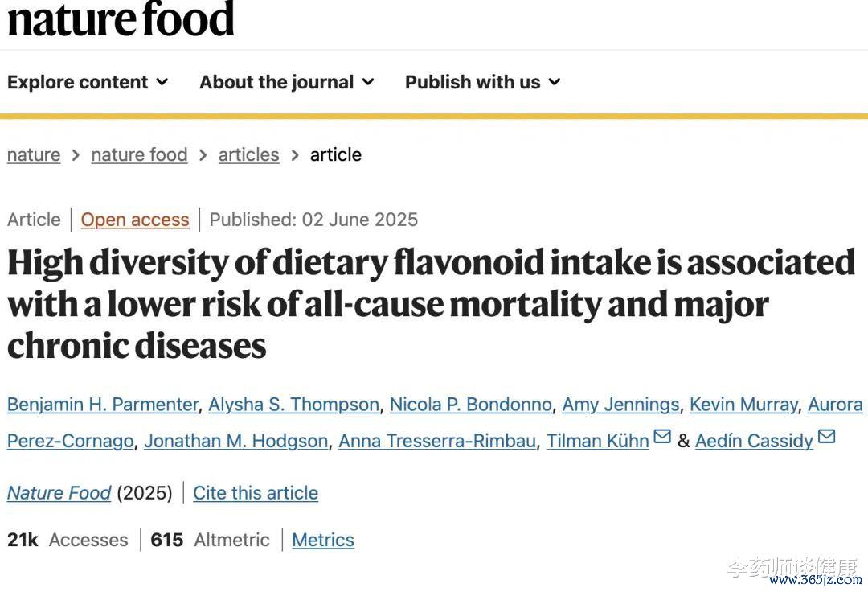
Task: Navigate to articles breadcrumb
Action: 248,155
